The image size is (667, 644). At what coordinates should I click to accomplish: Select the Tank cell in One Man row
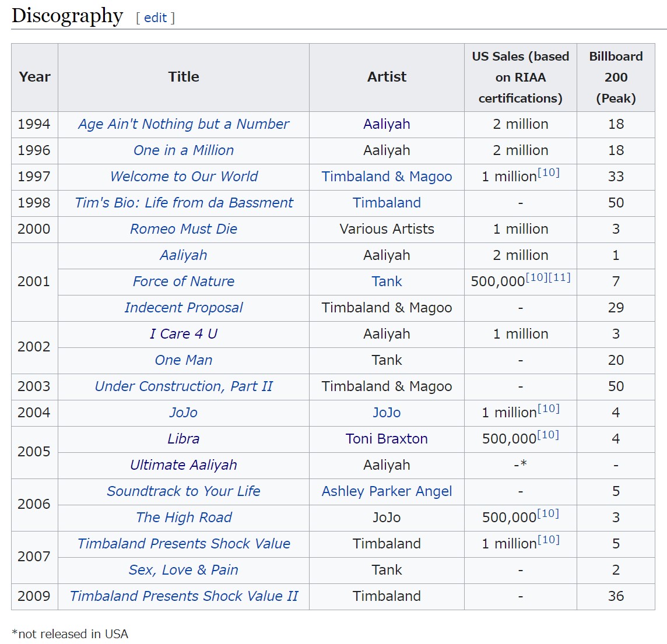387,361
